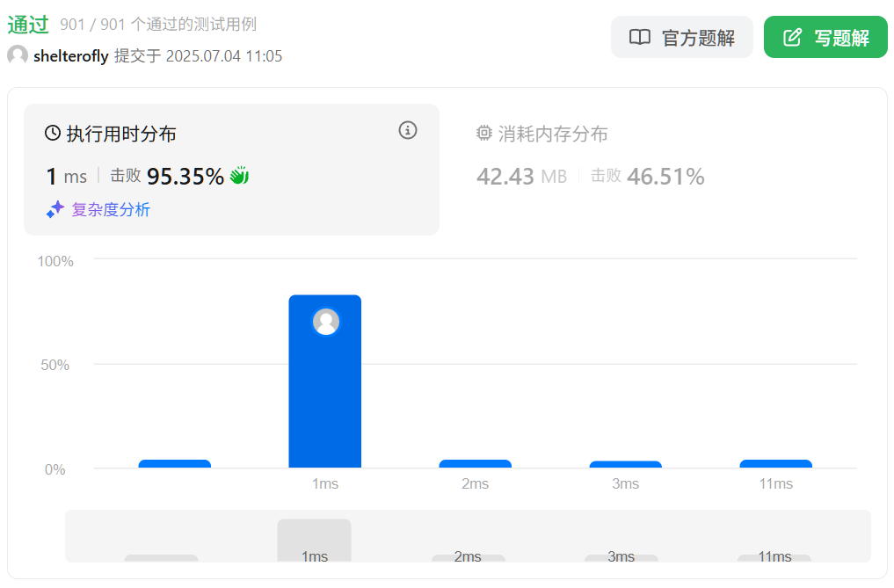
Task: Open 复杂度分析 complexity analysis link
Action: pyautogui.click(x=111, y=210)
